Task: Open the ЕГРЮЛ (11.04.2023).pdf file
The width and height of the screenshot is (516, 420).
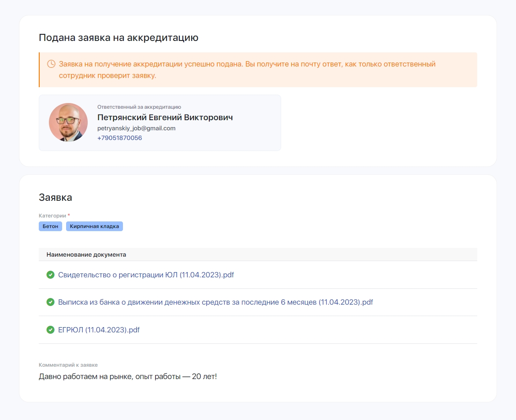Action: click(x=99, y=329)
